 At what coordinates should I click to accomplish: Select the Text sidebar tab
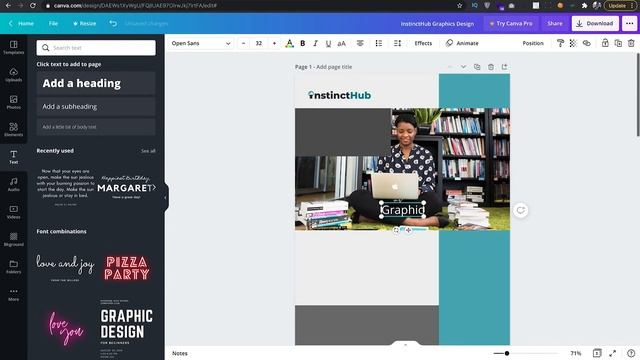click(13, 157)
